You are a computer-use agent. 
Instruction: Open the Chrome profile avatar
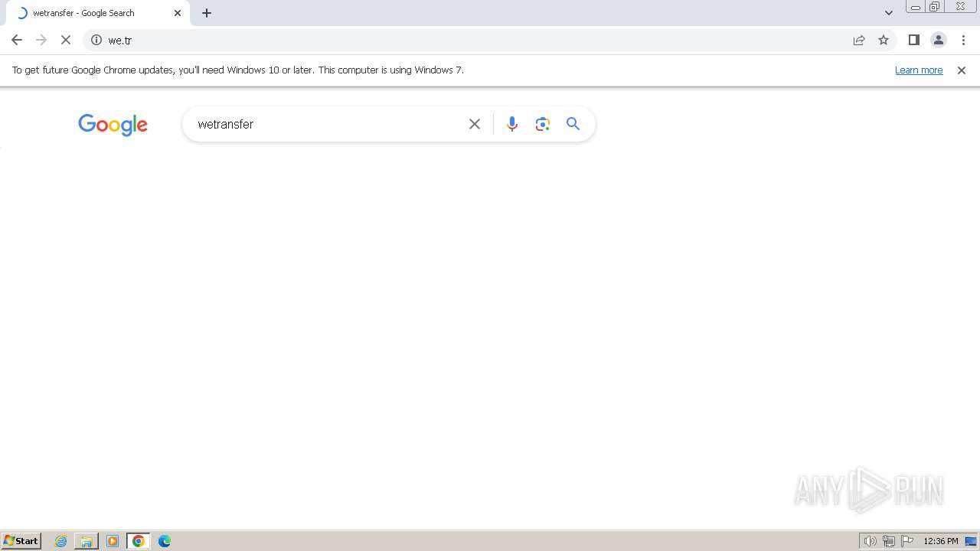[x=939, y=40]
